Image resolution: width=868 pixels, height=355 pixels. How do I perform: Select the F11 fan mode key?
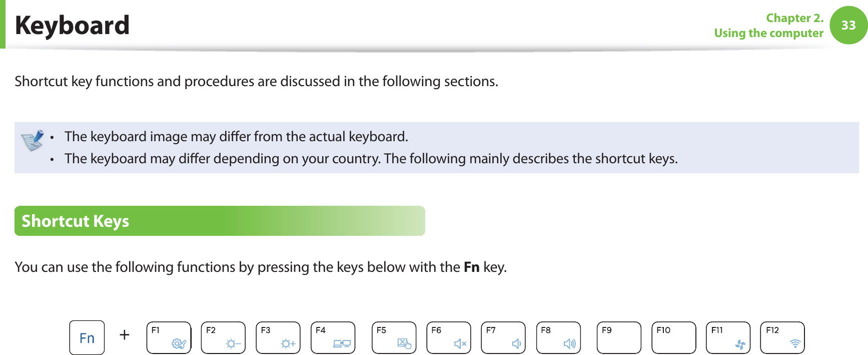pos(728,337)
